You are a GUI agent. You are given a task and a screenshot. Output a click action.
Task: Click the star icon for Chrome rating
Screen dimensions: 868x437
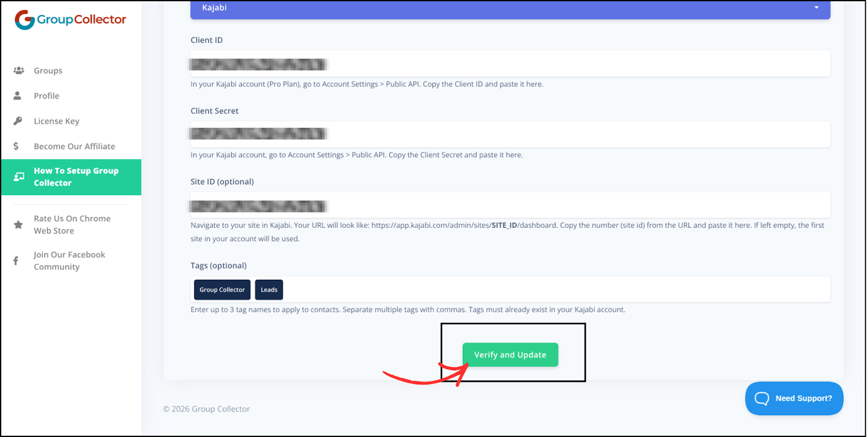pos(18,224)
